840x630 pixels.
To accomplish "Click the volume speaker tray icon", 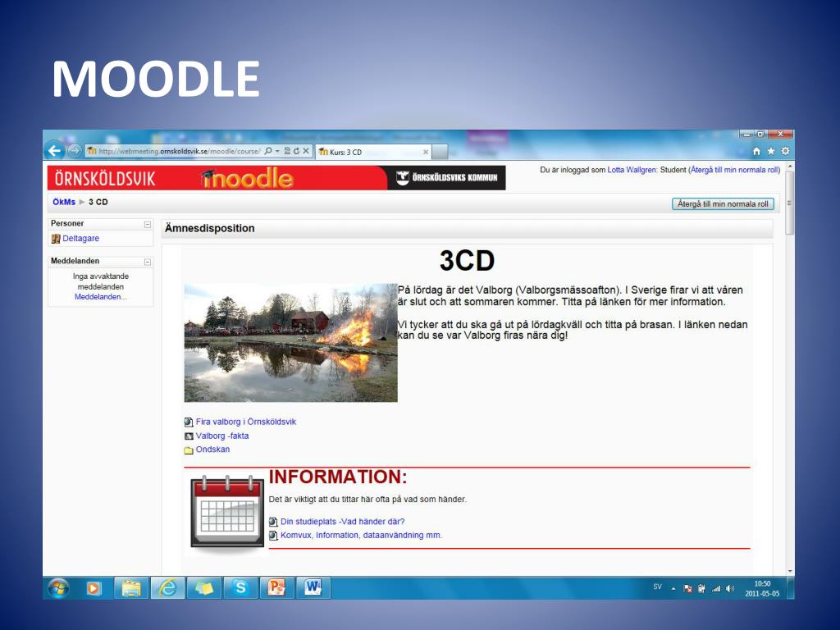I will coord(729,589).
